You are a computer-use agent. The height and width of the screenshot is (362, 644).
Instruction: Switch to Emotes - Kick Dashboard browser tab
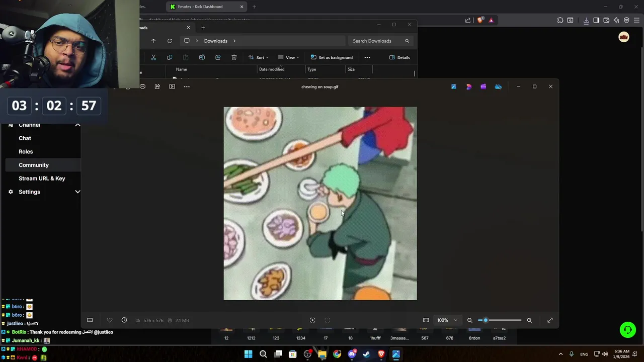tap(206, 7)
